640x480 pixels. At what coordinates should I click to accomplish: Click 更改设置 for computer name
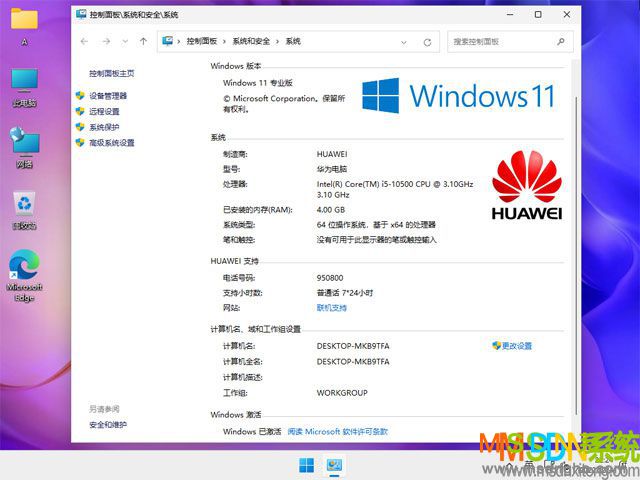coord(516,346)
